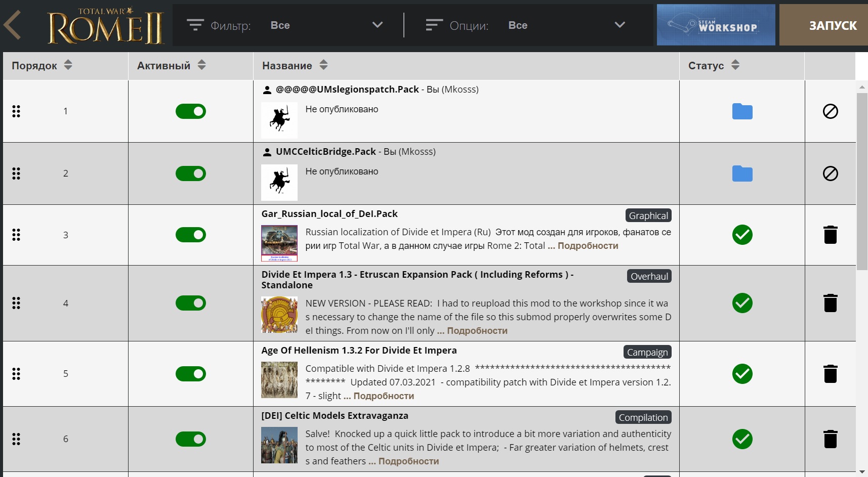Toggle off Divide Et Impera 1.3 mod
Viewport: 868px width, 477px height.
(x=191, y=303)
